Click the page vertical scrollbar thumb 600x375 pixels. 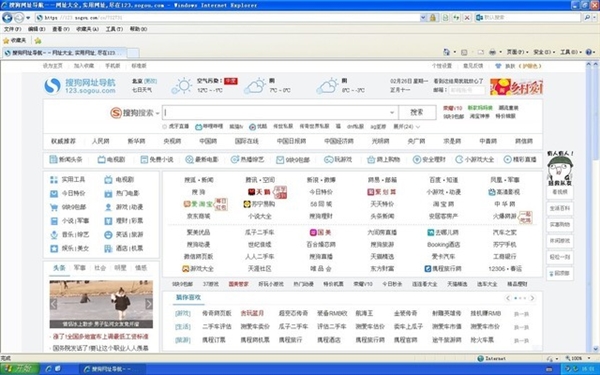click(x=595, y=113)
